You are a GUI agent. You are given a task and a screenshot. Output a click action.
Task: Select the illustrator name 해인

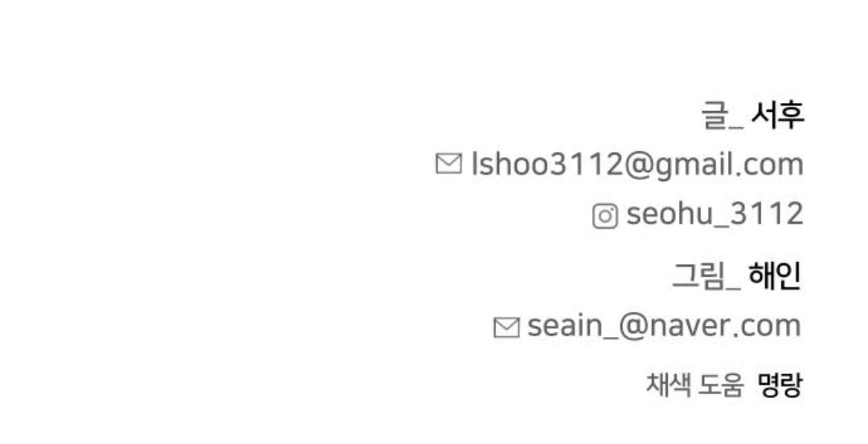point(775,276)
